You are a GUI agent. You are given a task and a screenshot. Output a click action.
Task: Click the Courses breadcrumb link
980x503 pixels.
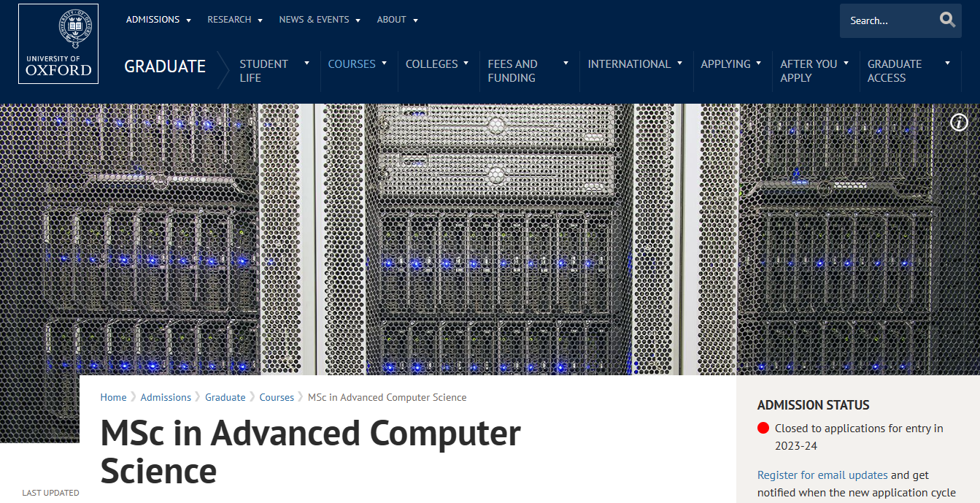[277, 397]
